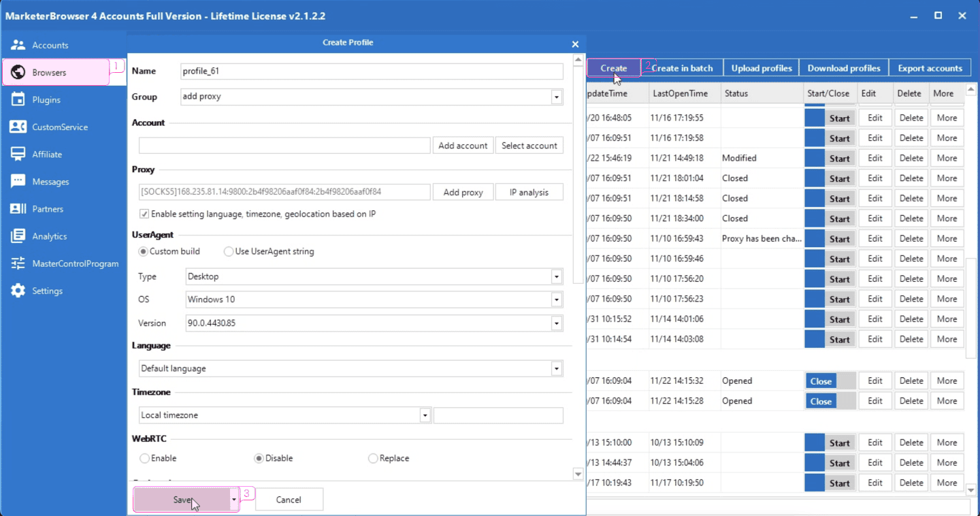Open the Local timezone dropdown
The image size is (980, 516).
point(425,415)
